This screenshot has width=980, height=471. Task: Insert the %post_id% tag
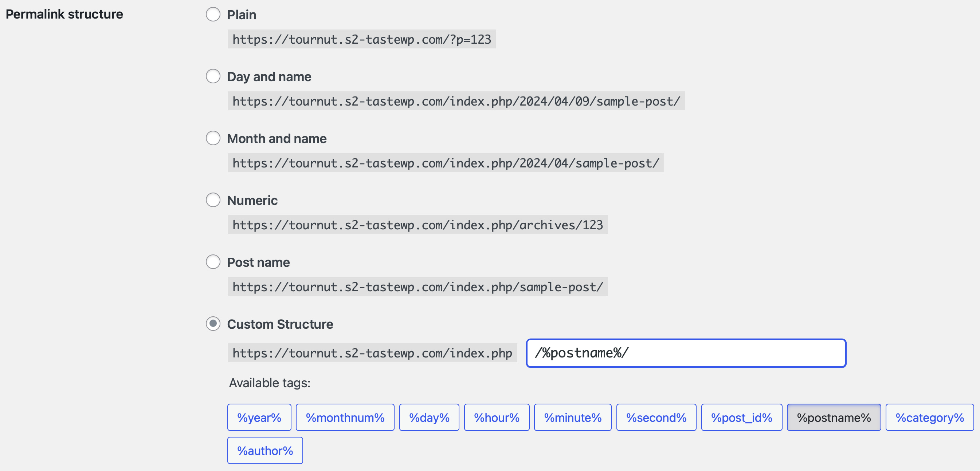[x=741, y=417]
